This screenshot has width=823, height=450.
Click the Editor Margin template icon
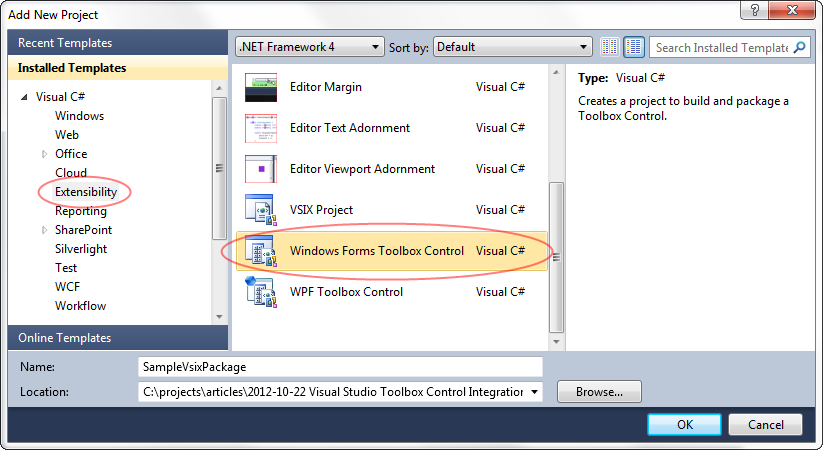click(260, 88)
